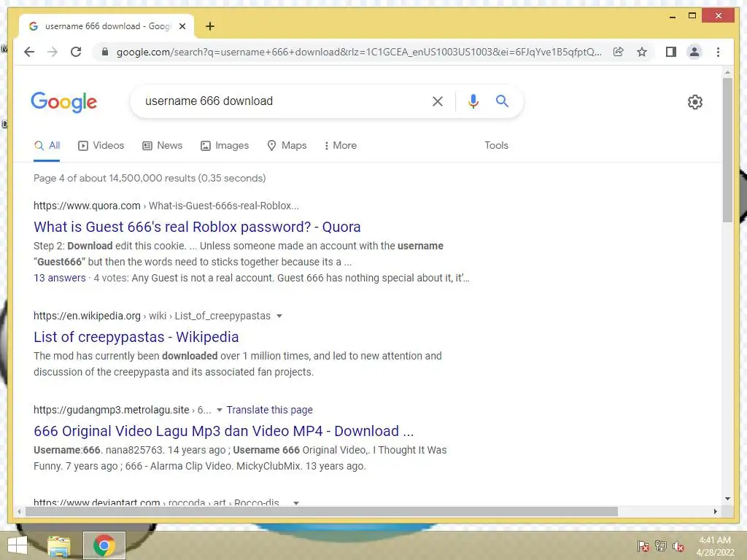Screen dimensions: 747x560
Task: Switch to News results
Action: (x=163, y=146)
